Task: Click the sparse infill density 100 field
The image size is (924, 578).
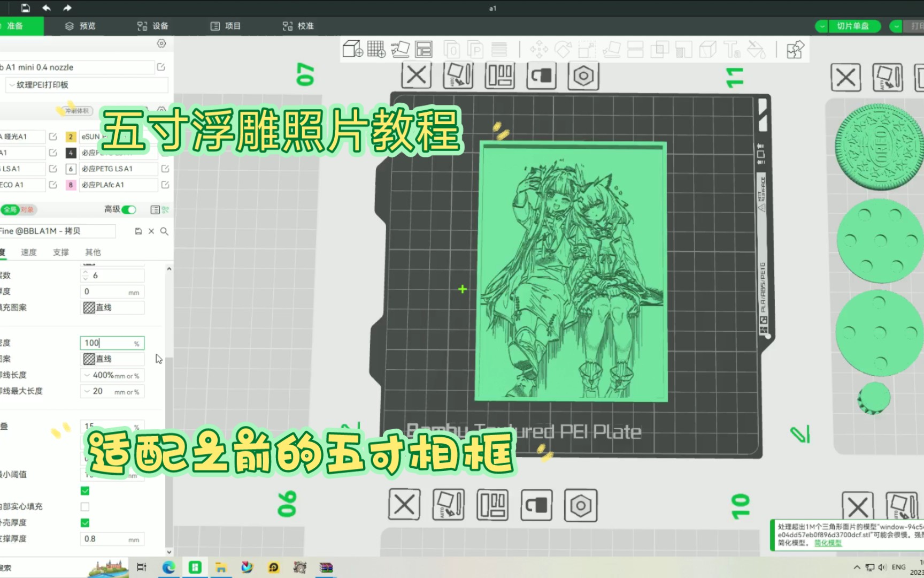Action: click(x=112, y=343)
